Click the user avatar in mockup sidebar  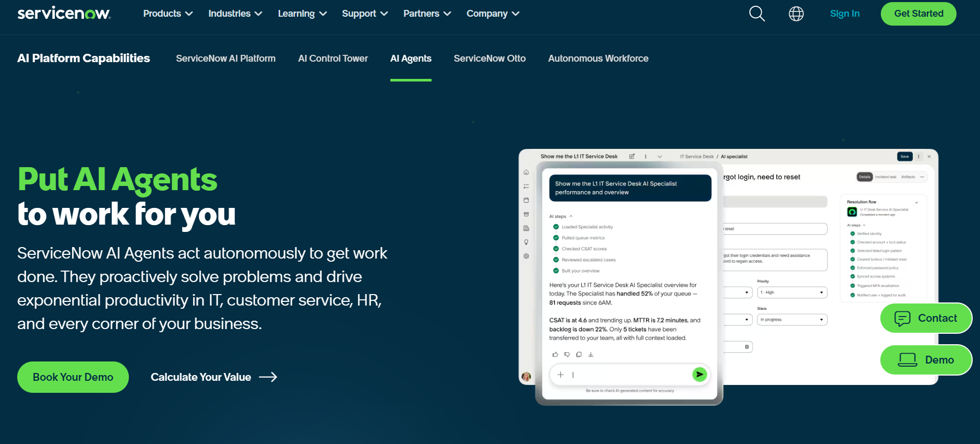point(526,377)
